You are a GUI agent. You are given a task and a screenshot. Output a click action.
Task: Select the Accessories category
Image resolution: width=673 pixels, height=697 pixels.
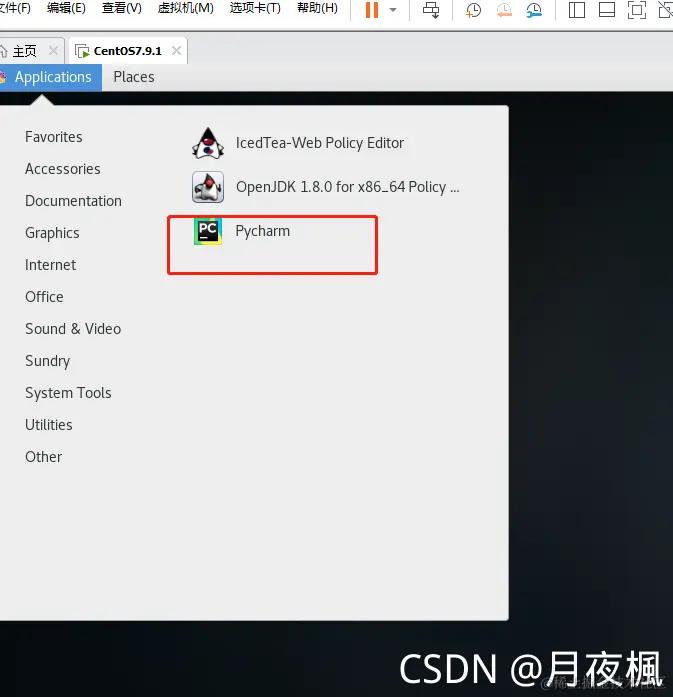click(63, 169)
